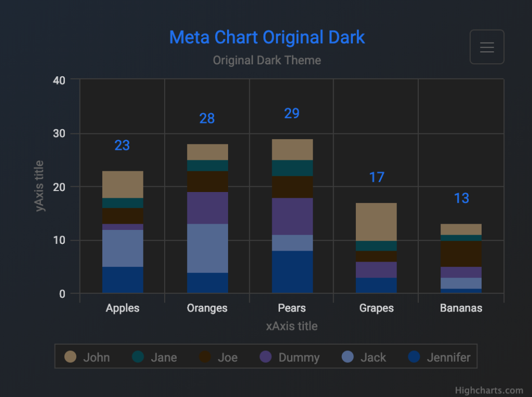Click John's tan legend color marker

pyautogui.click(x=70, y=357)
